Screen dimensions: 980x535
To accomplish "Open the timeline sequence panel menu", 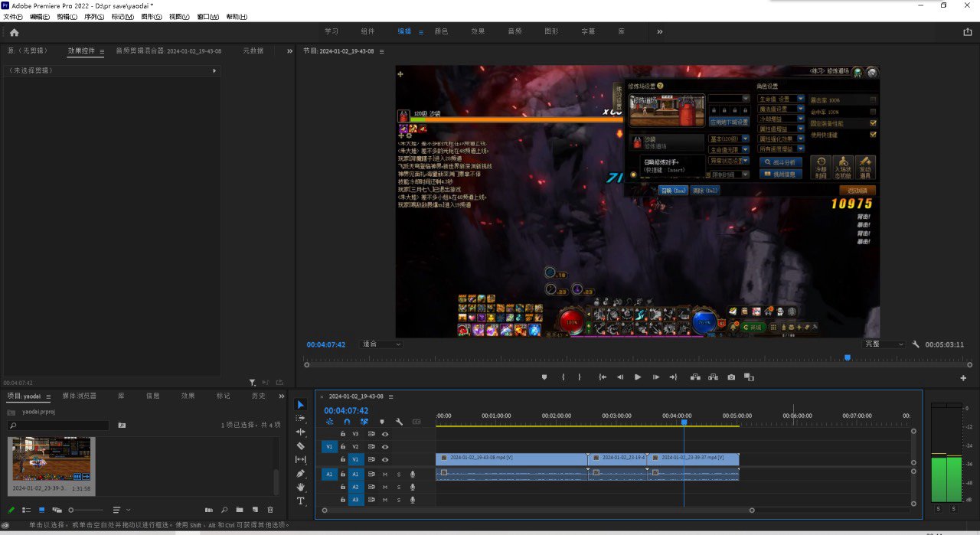I will pyautogui.click(x=390, y=396).
